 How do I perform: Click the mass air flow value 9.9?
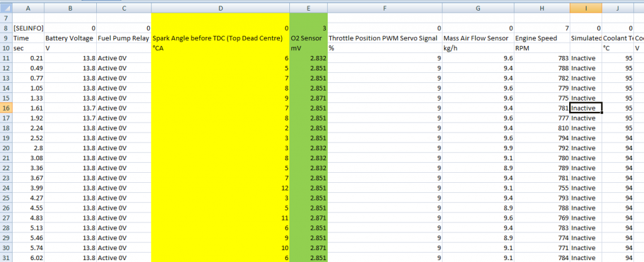(x=478, y=148)
